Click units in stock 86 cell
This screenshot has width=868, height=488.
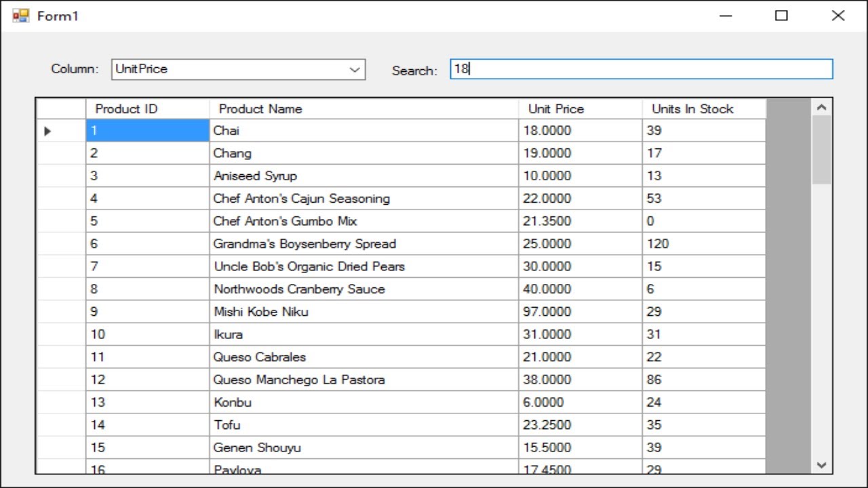704,380
